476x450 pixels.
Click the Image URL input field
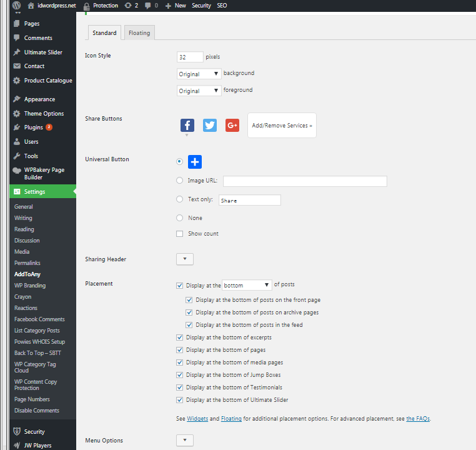[x=305, y=181]
